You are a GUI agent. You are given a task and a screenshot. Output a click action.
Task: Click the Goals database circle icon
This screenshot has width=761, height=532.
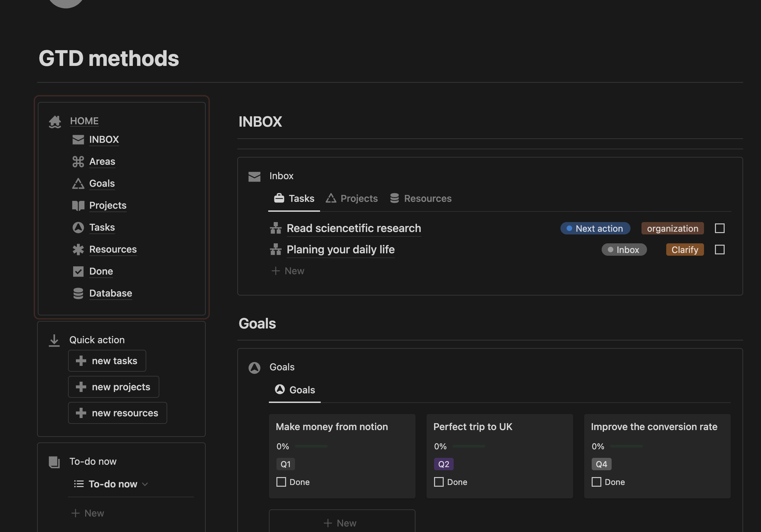click(x=254, y=368)
